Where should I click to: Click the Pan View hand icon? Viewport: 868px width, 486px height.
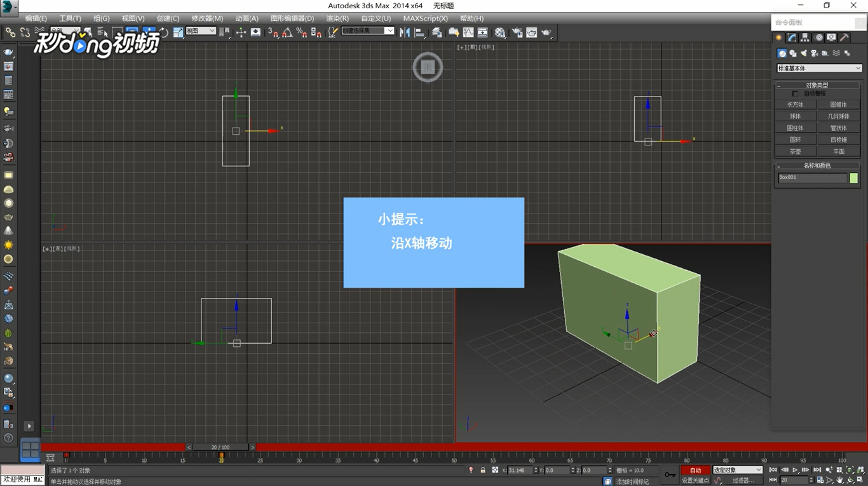coord(839,480)
